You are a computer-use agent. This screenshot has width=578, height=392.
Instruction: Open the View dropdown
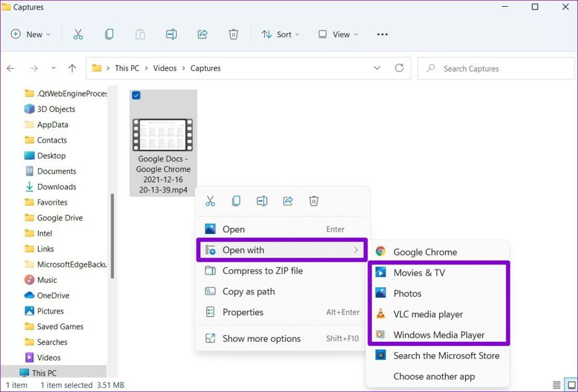click(337, 34)
